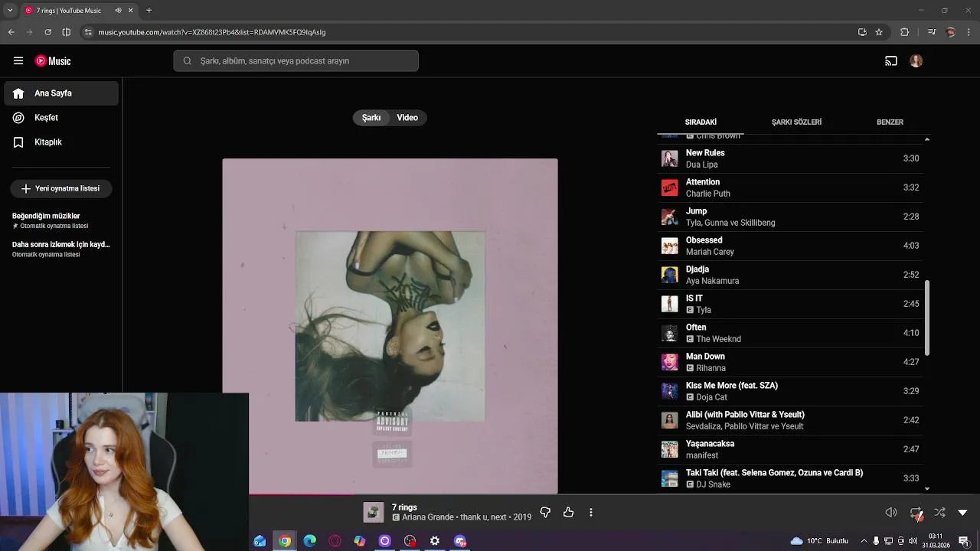Open Chrome media controls icon
The height and width of the screenshot is (551, 980).
pos(932,32)
